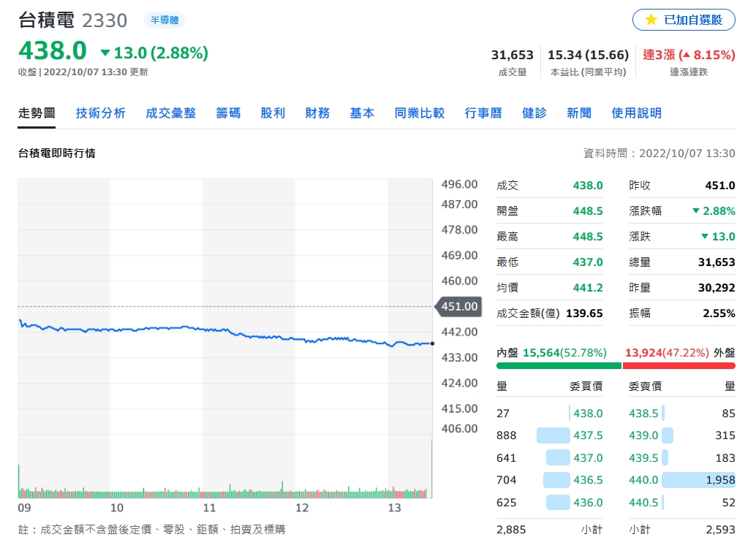
Task: Click the ask price 440.5
Action: [643, 503]
